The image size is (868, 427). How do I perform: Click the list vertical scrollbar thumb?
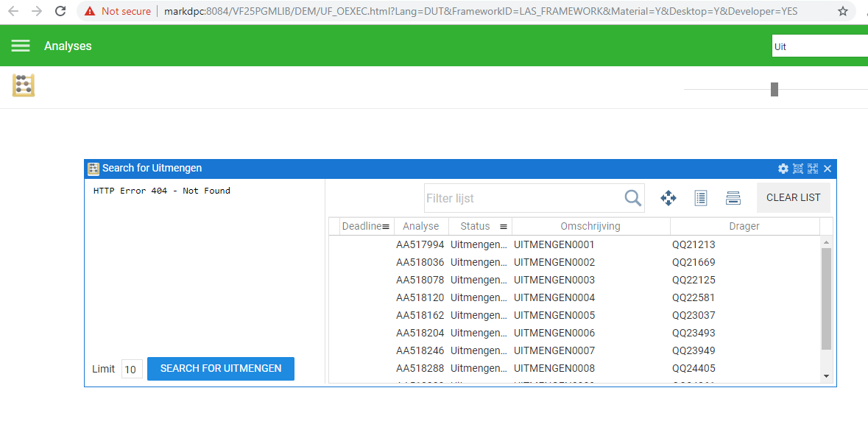[x=827, y=299]
